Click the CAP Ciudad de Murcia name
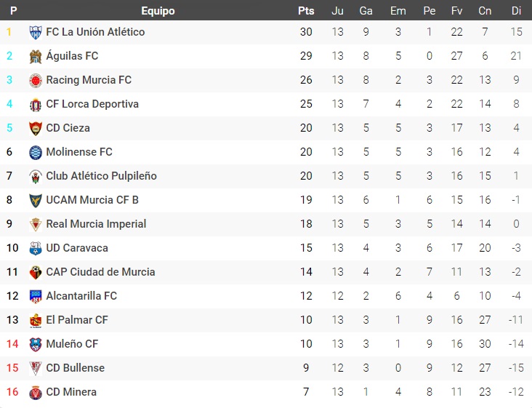Screen dimensions: 532x408 tap(100, 272)
